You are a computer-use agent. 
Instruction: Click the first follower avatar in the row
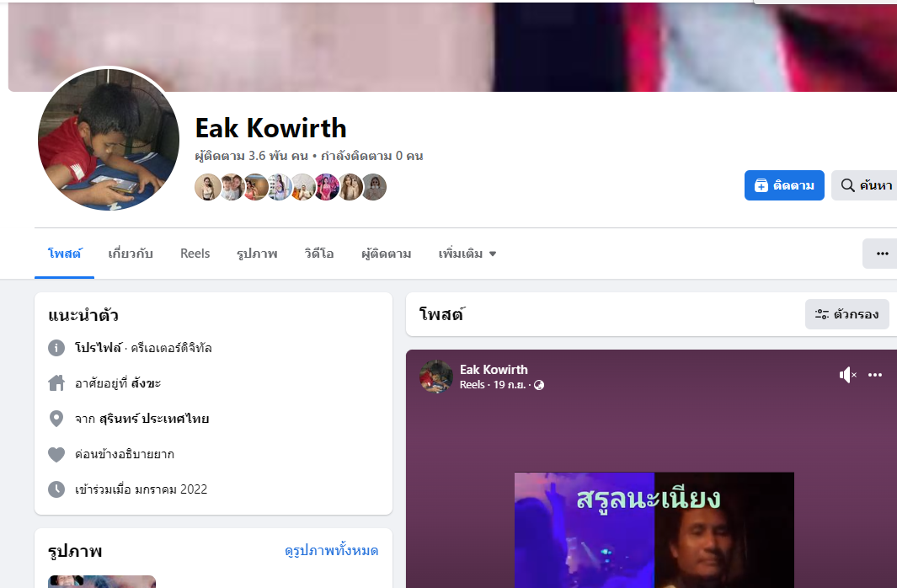(207, 187)
